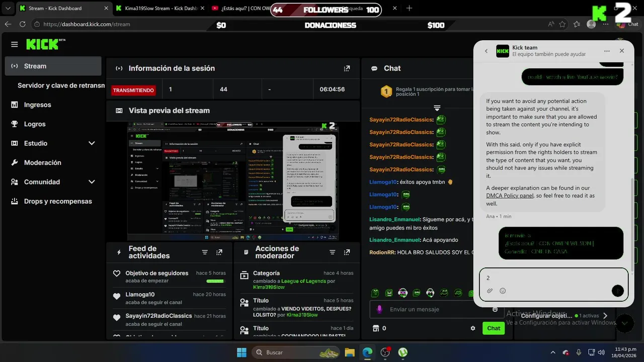
Task: Open the browser tab list dropdown
Action: (8, 9)
